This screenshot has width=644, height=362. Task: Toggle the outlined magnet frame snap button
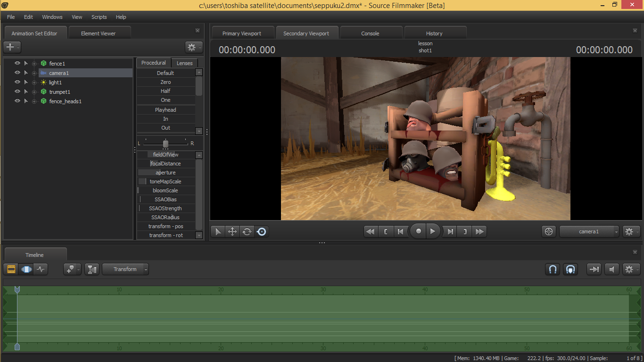click(x=570, y=269)
